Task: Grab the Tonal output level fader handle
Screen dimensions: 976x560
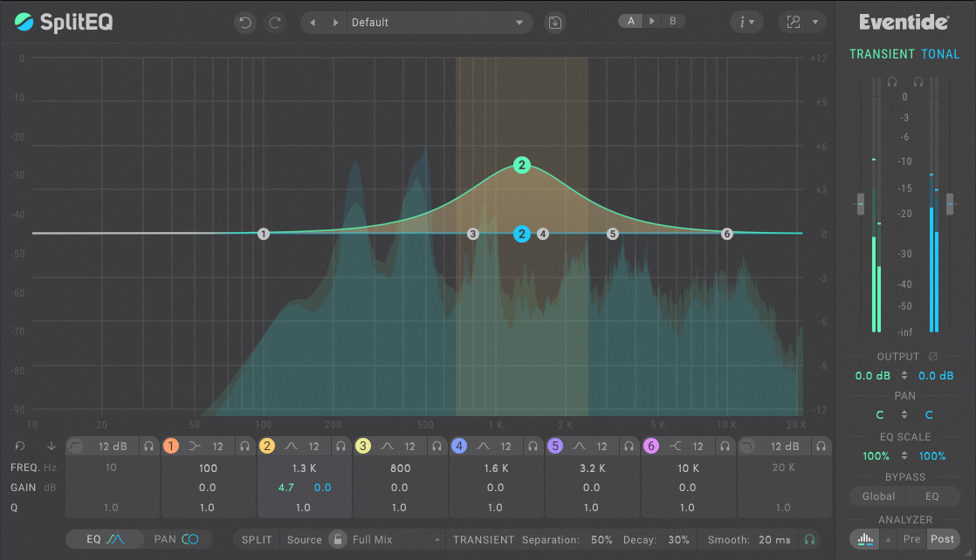Action: (x=950, y=204)
